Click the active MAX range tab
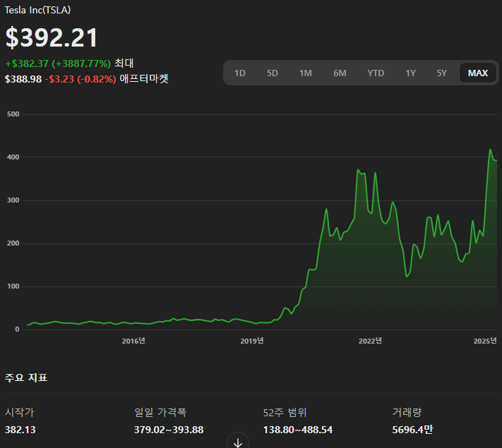This screenshot has width=502, height=448. tap(478, 73)
